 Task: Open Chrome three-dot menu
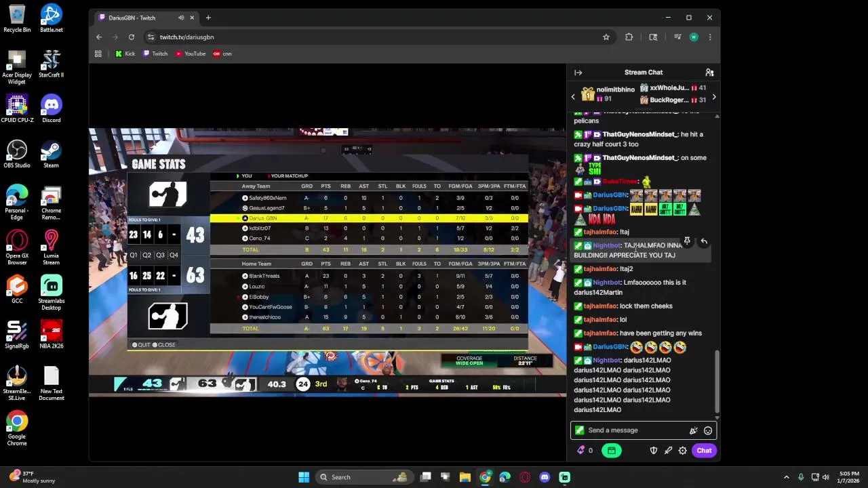710,37
